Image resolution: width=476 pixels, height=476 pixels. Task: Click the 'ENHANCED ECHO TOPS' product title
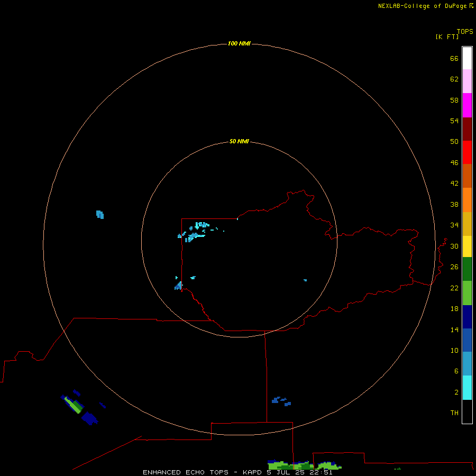(x=185, y=472)
